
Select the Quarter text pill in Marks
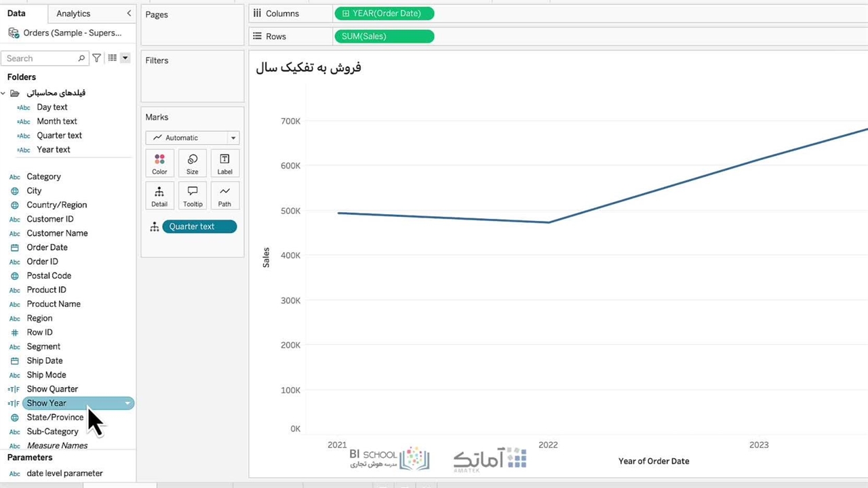pyautogui.click(x=199, y=226)
